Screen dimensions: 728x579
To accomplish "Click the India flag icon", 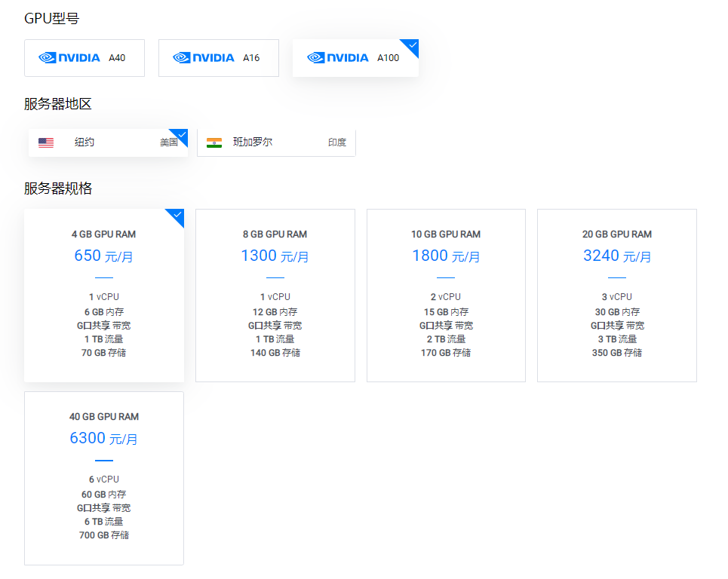I will [x=214, y=142].
